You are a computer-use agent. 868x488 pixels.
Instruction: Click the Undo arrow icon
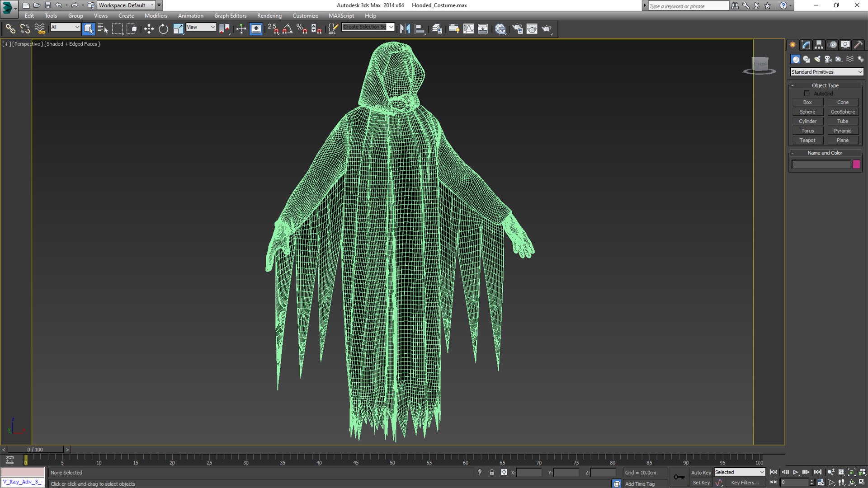(59, 5)
